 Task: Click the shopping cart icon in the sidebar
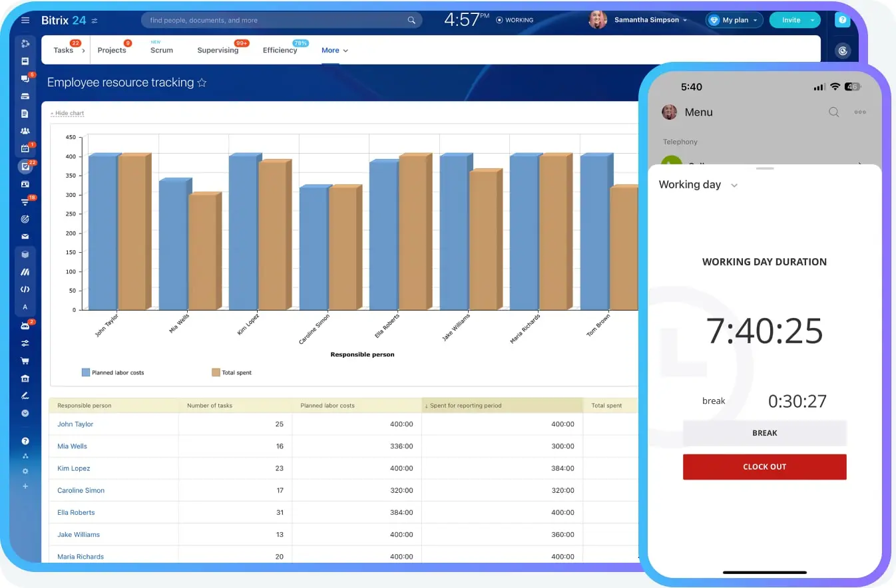[x=25, y=361]
